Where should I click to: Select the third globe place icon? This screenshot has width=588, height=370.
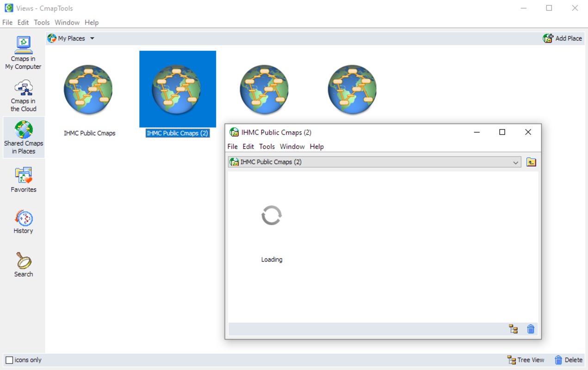[x=264, y=90]
